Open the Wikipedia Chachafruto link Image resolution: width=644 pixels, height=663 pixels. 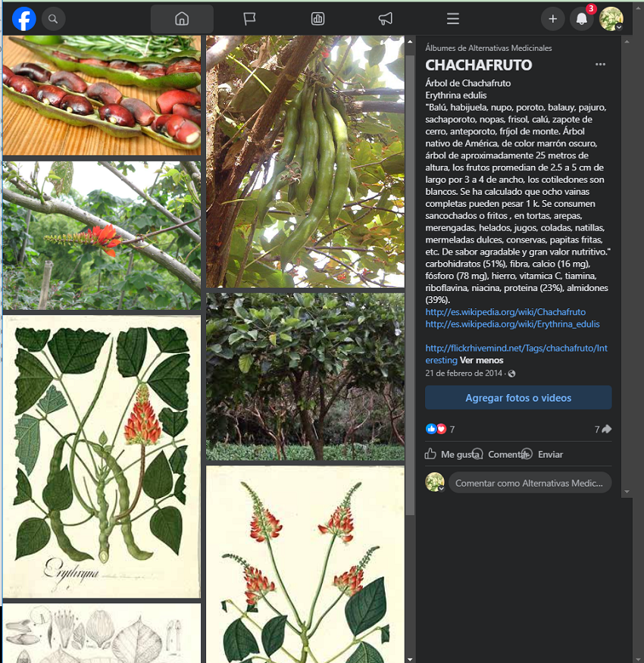tap(505, 312)
